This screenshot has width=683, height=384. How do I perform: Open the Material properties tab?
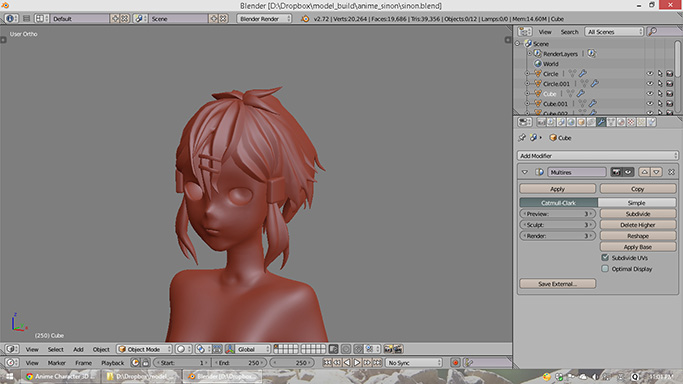(622, 122)
